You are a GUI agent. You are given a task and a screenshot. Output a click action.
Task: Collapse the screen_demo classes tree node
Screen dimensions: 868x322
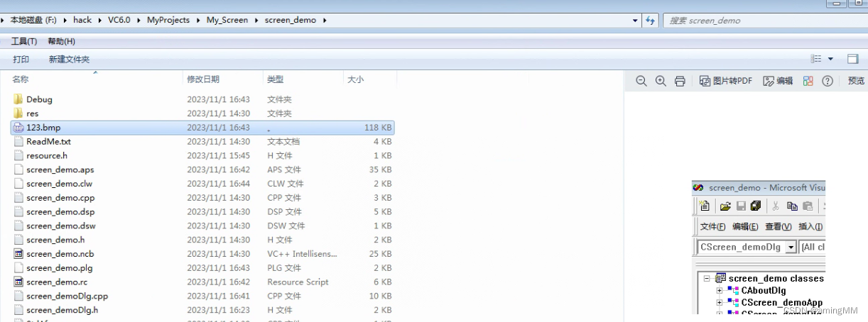pos(707,279)
